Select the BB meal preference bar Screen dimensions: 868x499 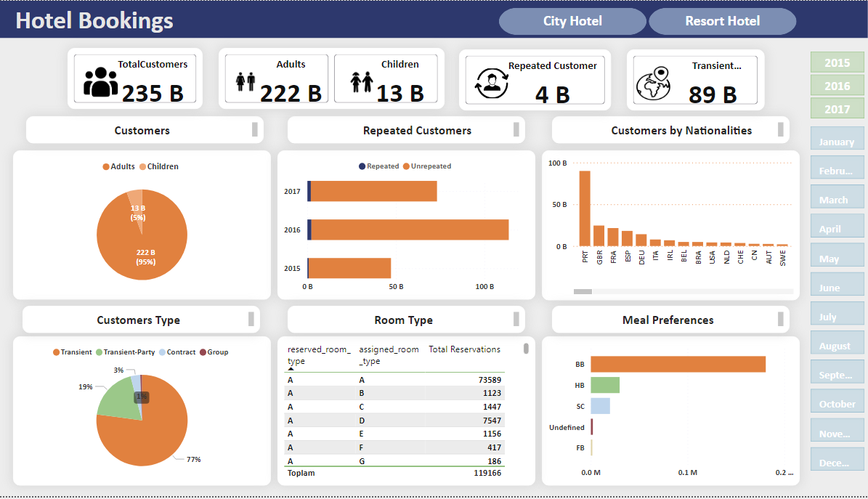(x=678, y=365)
